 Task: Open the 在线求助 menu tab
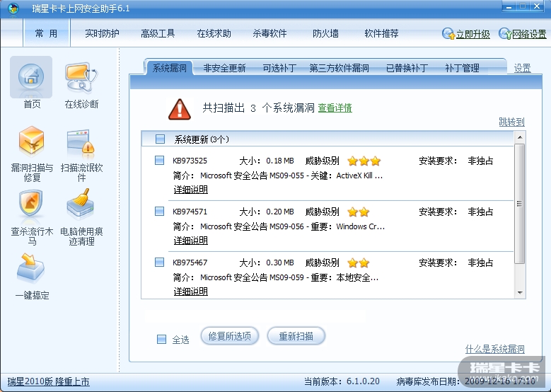tap(214, 33)
